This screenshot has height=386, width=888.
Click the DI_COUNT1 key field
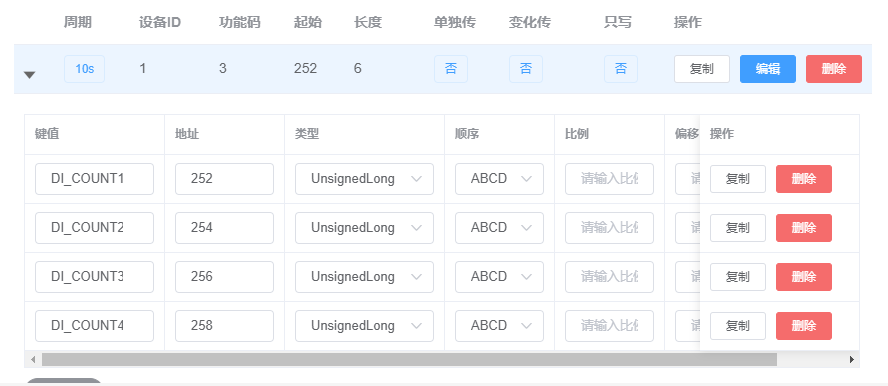(95, 179)
